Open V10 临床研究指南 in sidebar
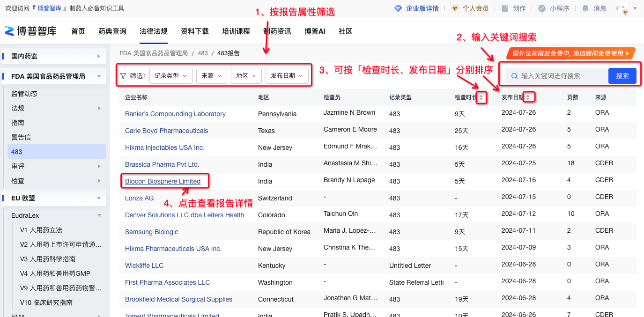The width and height of the screenshot is (644, 317). point(46,302)
